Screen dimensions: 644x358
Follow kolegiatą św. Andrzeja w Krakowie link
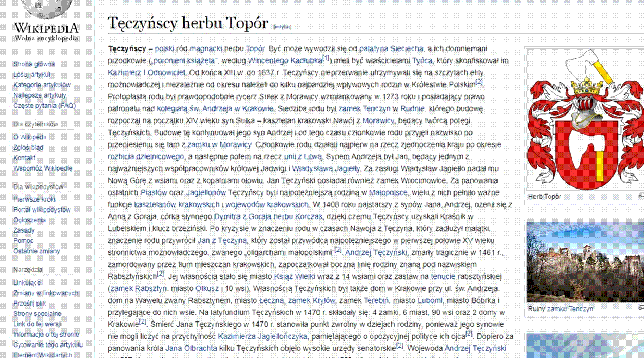[x=215, y=108]
